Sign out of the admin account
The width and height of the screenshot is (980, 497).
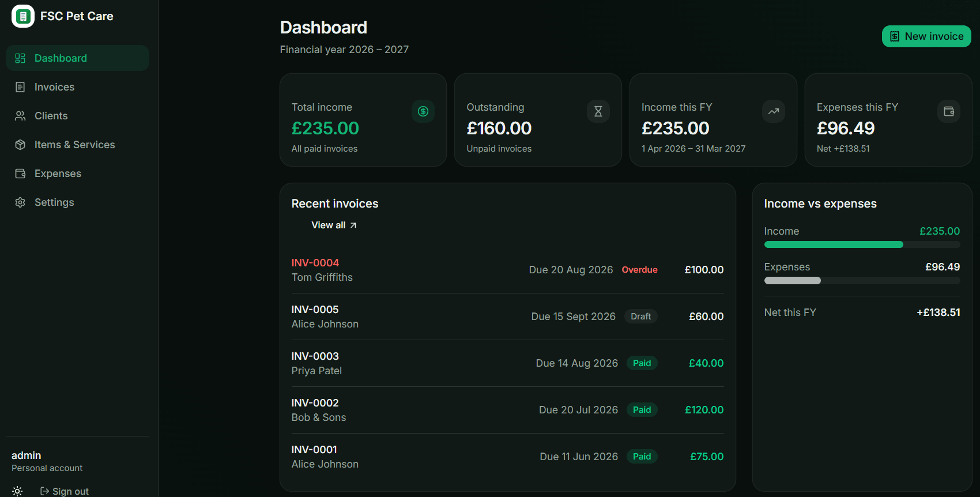click(65, 491)
